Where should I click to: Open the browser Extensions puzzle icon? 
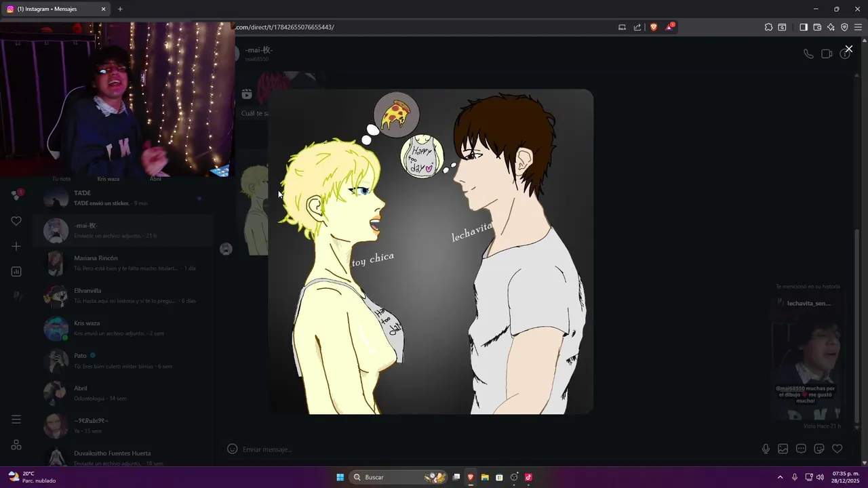(768, 27)
